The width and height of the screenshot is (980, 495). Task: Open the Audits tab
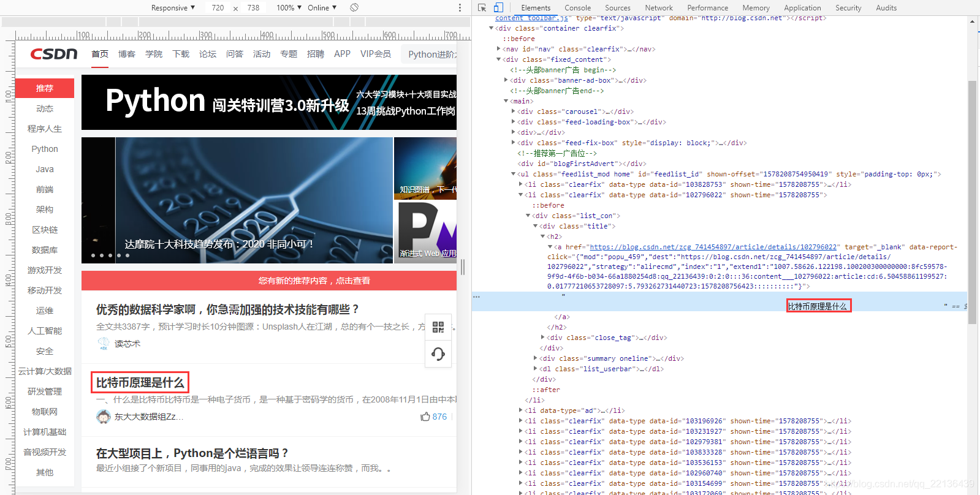pyautogui.click(x=886, y=7)
